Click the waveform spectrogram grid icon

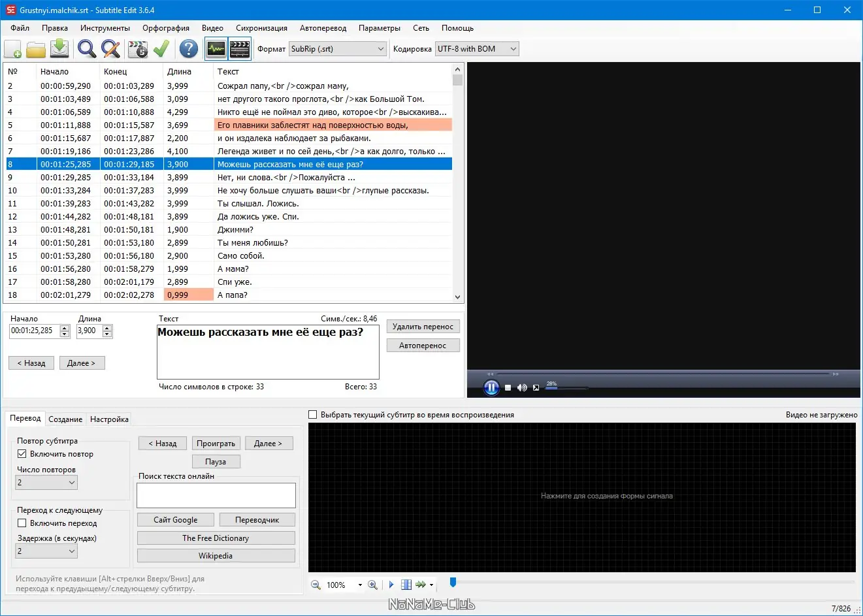(406, 585)
